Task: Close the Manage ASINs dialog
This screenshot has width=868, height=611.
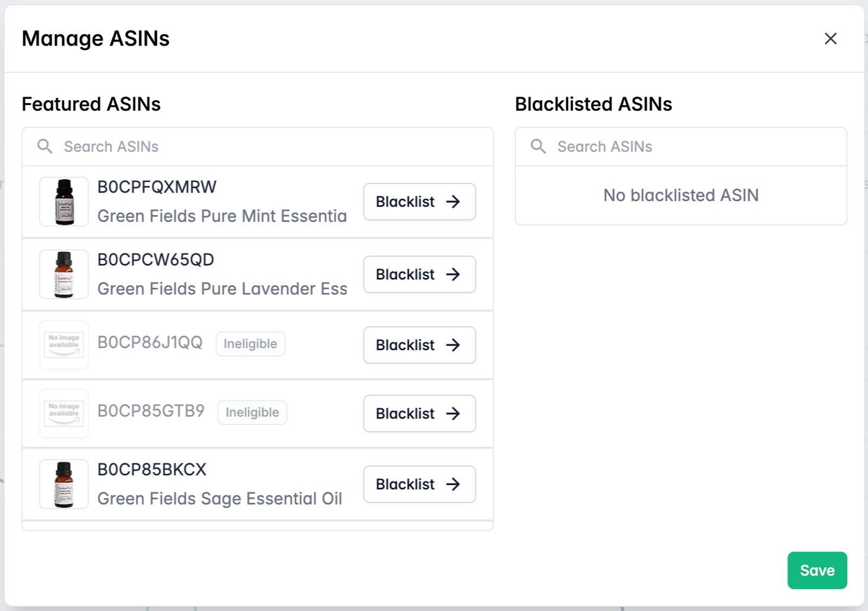Action: click(x=830, y=38)
